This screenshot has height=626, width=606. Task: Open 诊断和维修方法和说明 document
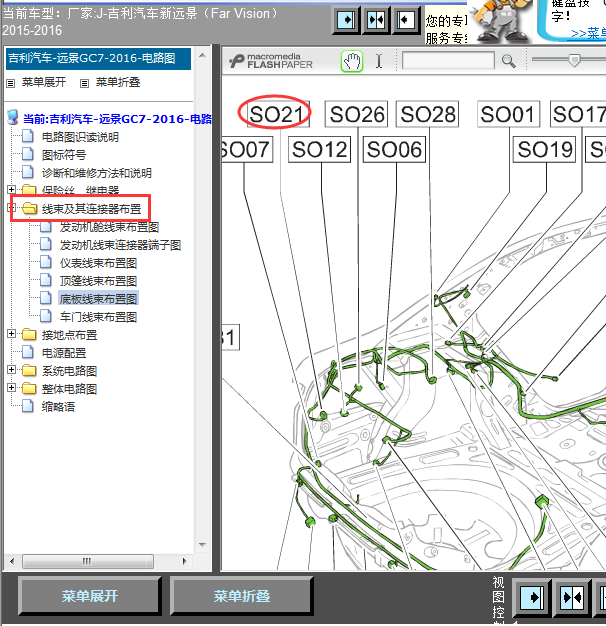click(97, 173)
